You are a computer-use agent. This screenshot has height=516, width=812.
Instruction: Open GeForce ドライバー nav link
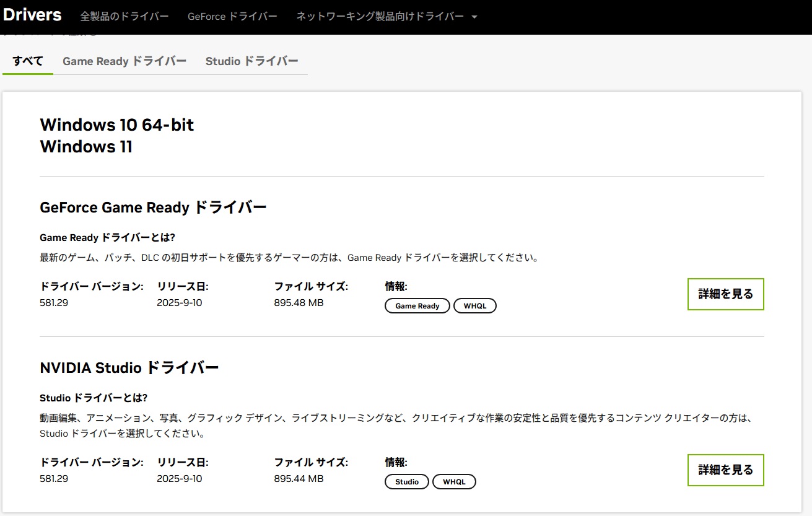tap(232, 16)
